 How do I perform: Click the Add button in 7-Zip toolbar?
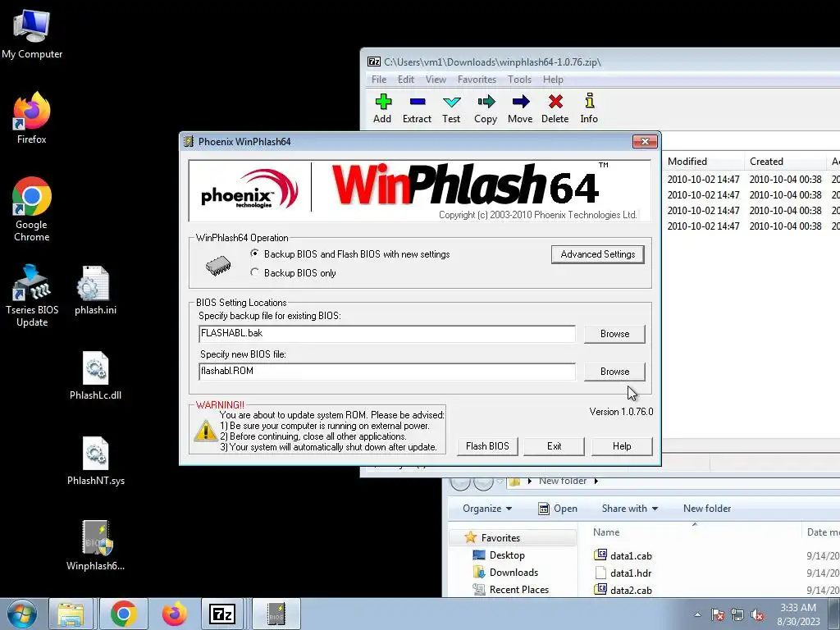[x=382, y=109]
